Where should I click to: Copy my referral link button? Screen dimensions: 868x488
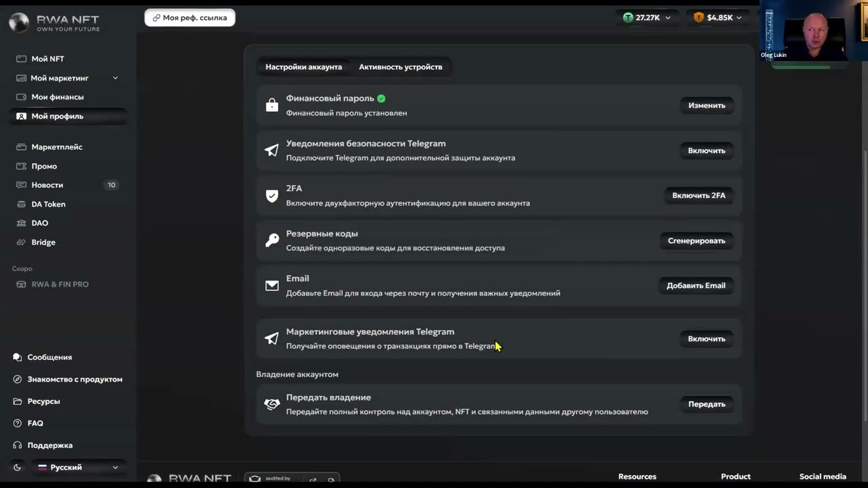coord(190,18)
